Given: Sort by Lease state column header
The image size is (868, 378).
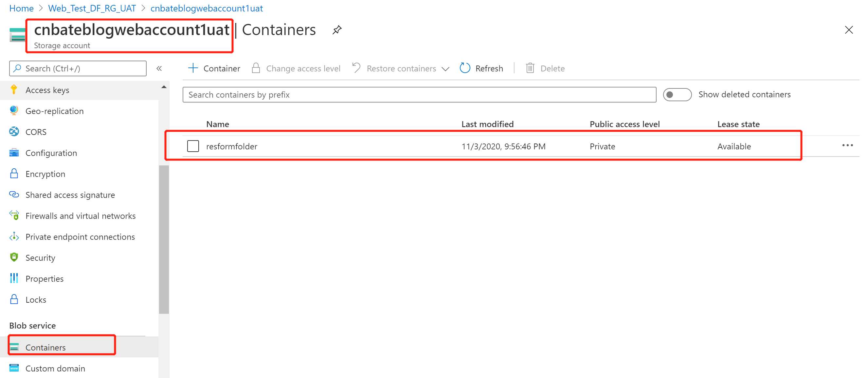Looking at the screenshot, I should [738, 124].
